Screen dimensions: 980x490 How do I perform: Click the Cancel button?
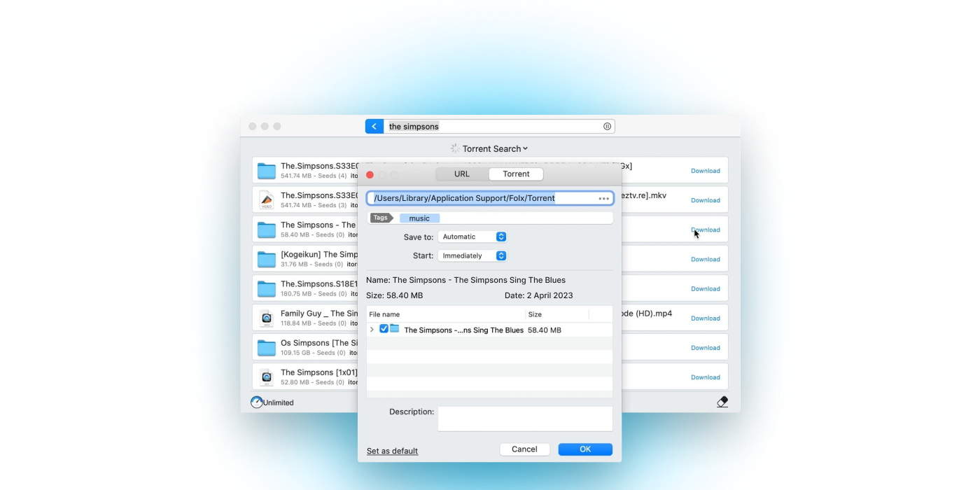click(x=524, y=449)
